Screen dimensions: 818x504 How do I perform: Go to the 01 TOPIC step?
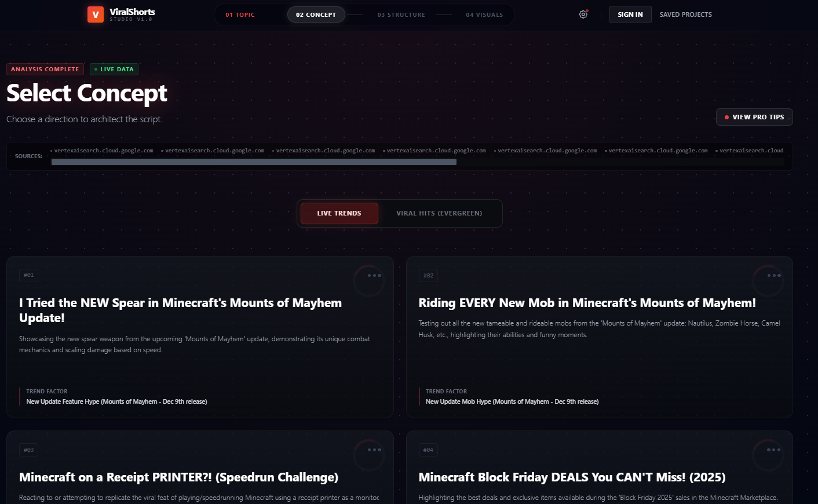tap(240, 15)
